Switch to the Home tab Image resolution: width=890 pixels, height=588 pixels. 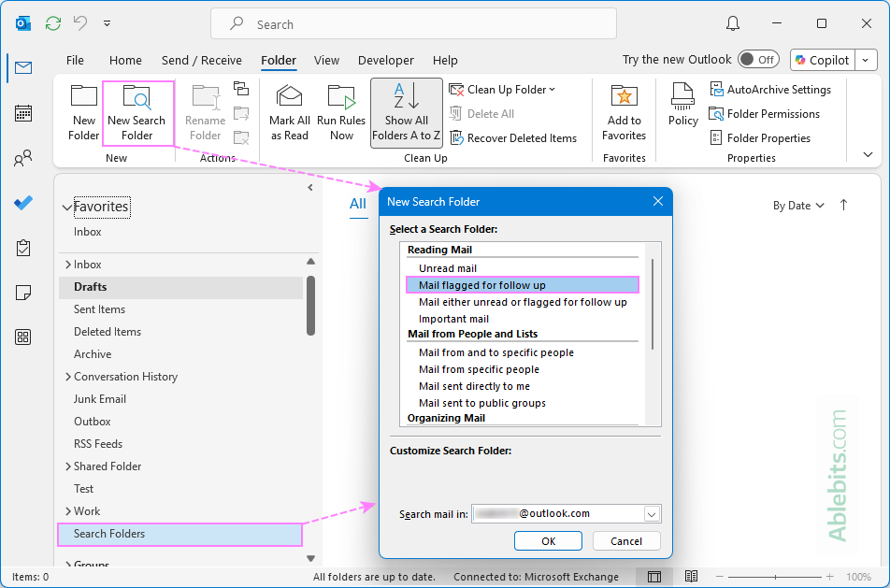click(125, 60)
